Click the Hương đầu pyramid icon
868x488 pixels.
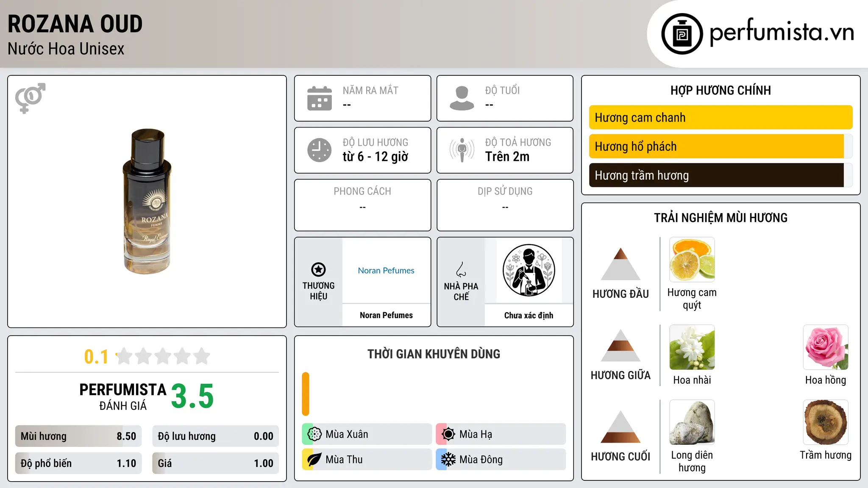(x=620, y=264)
